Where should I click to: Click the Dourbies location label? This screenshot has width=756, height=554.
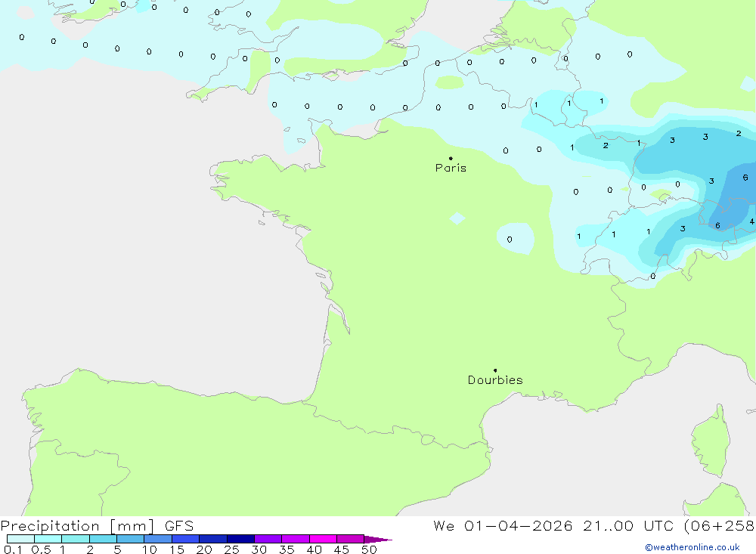coord(495,380)
